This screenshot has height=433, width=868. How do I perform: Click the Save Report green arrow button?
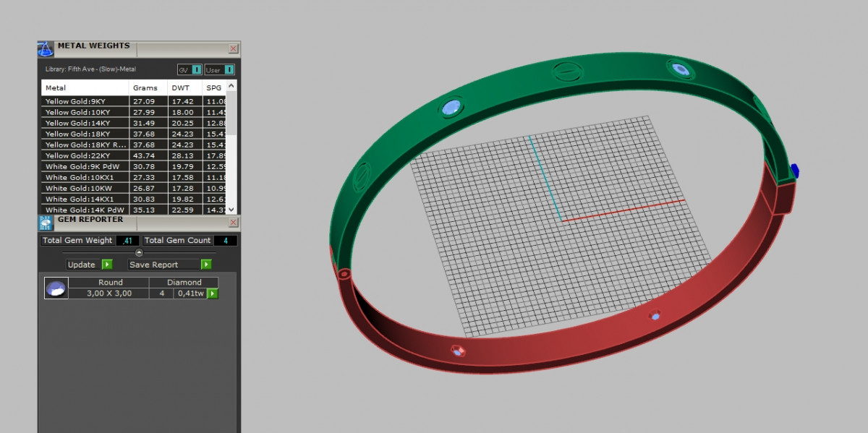click(206, 265)
